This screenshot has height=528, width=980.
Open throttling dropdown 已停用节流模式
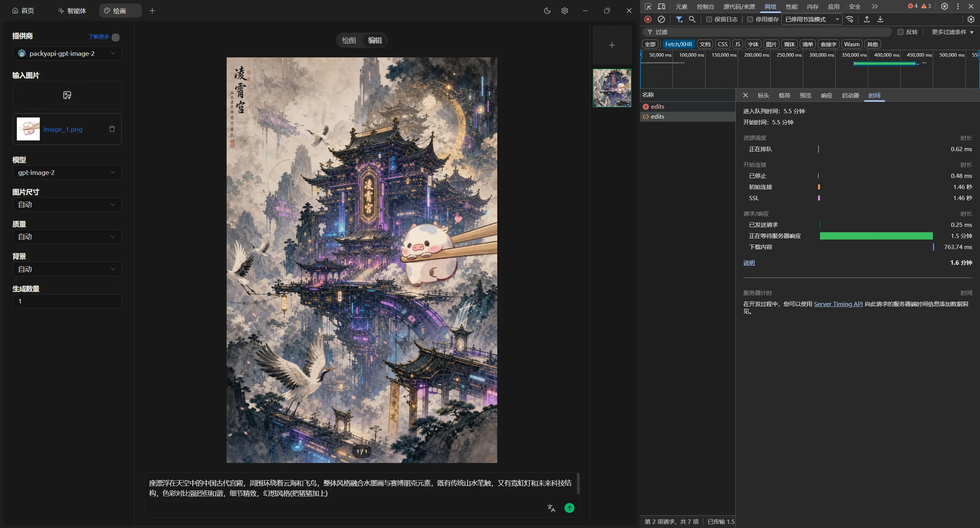(812, 20)
